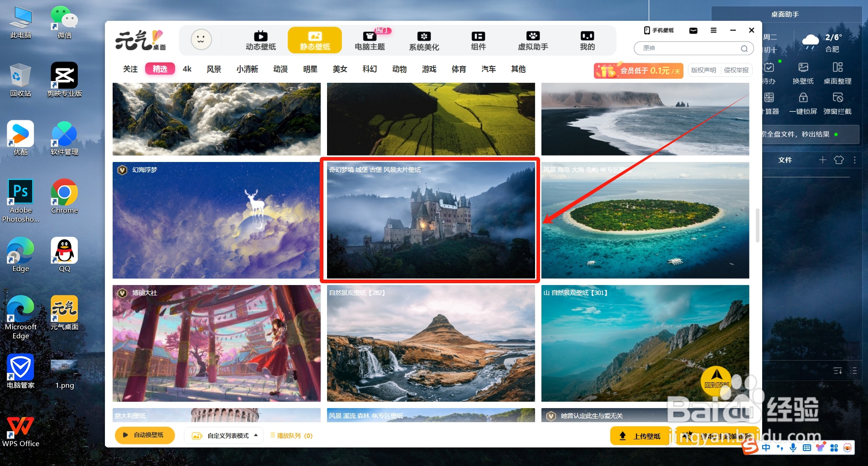Viewport: 868px width, 466px height.
Task: Select the 动漫 category tab
Action: [x=280, y=69]
